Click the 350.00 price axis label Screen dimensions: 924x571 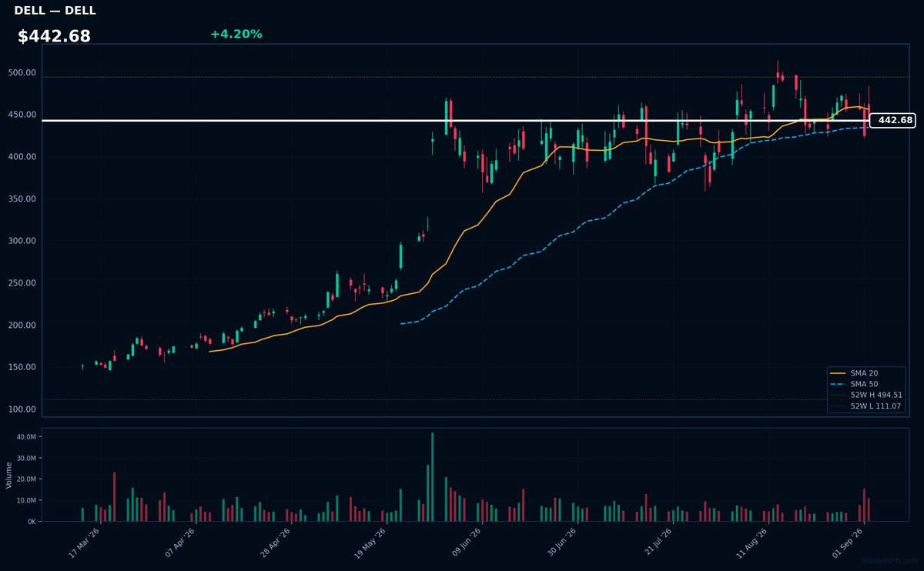(22, 199)
